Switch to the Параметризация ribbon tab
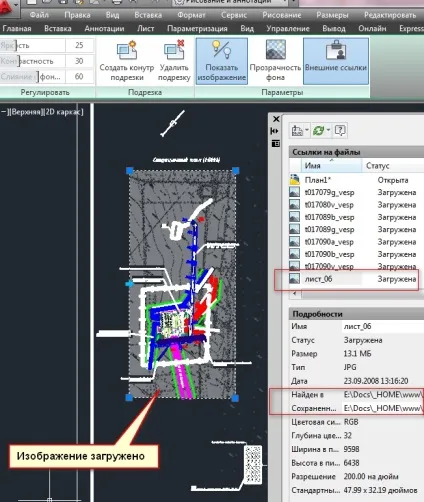 pos(197,29)
